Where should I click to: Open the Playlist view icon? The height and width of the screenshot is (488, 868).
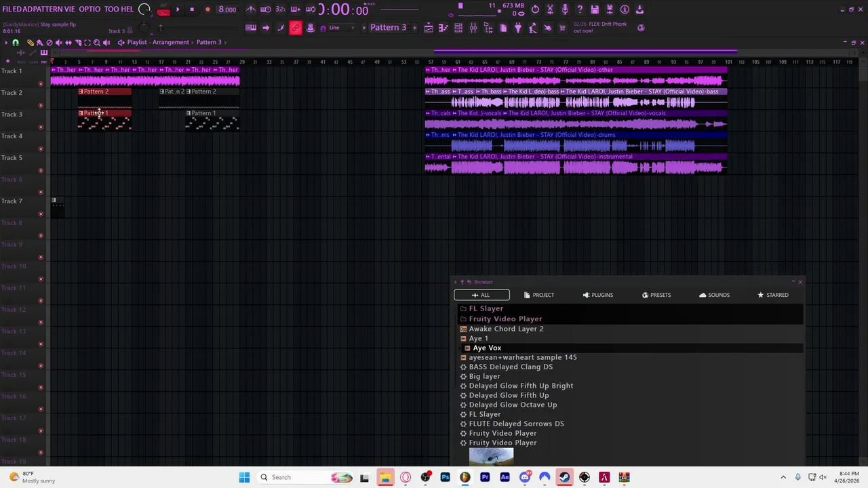point(429,28)
